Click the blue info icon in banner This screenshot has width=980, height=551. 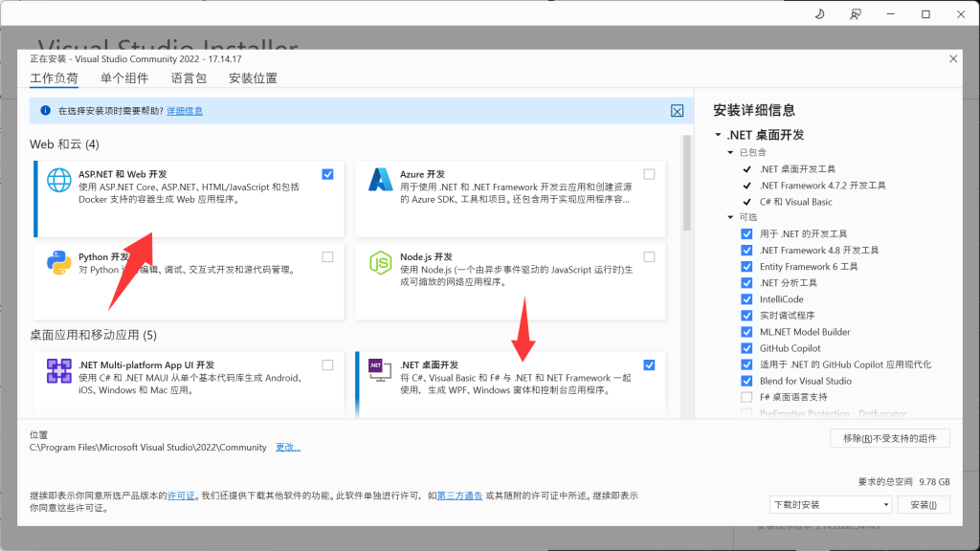[44, 111]
